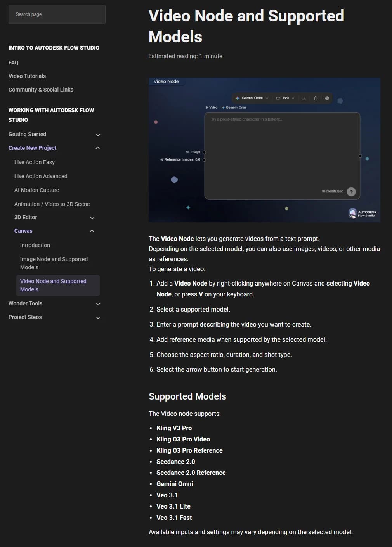Click the prompt text area in Video Node
The image size is (392, 547).
[282, 155]
